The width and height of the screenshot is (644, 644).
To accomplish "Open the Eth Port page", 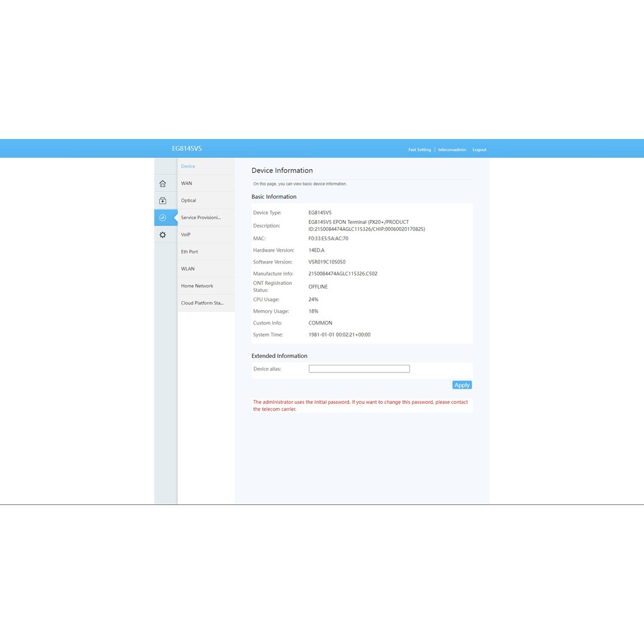I will pos(189,252).
